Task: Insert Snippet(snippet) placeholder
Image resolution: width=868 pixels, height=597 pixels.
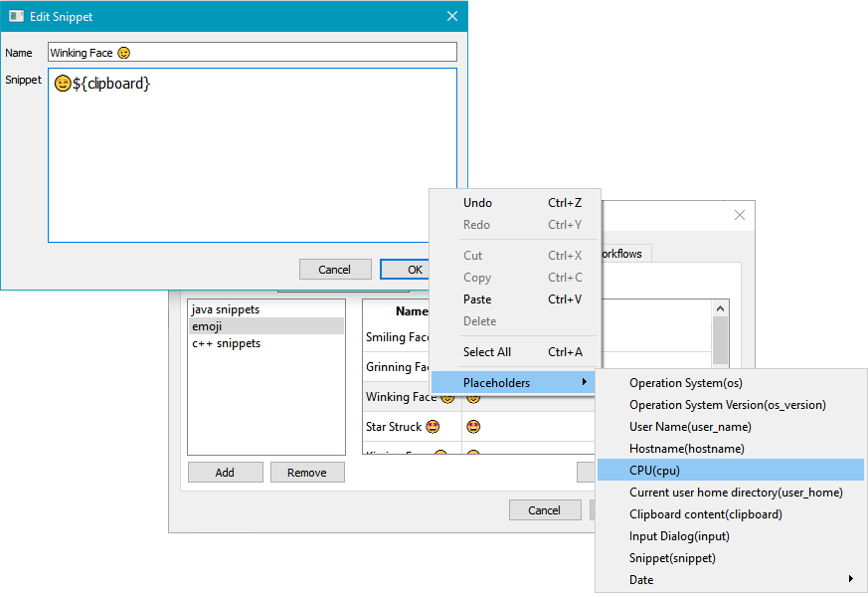Action: (731, 558)
